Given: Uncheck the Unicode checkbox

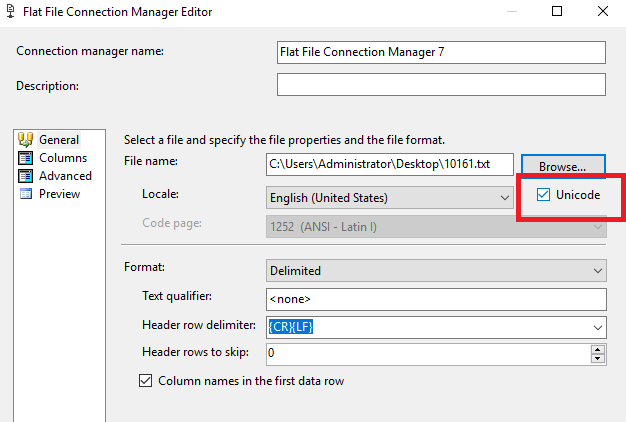Looking at the screenshot, I should tap(543, 195).
